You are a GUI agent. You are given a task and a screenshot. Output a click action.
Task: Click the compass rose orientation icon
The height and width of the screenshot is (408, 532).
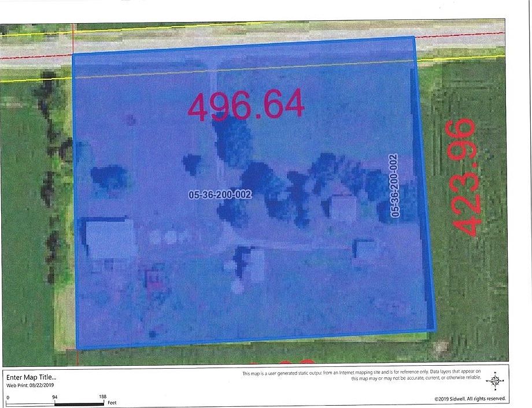[x=496, y=382]
